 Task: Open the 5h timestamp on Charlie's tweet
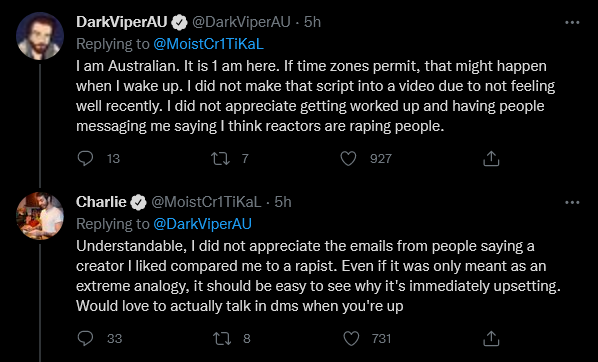283,202
